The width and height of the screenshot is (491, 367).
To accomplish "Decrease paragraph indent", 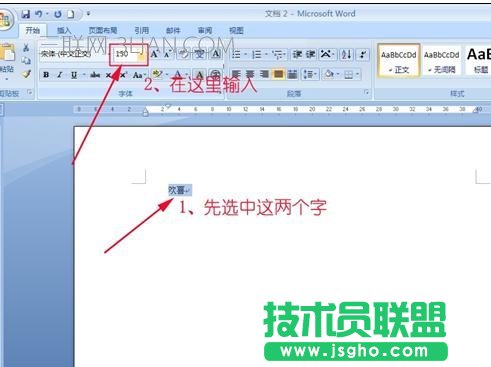I will pyautogui.click(x=297, y=54).
